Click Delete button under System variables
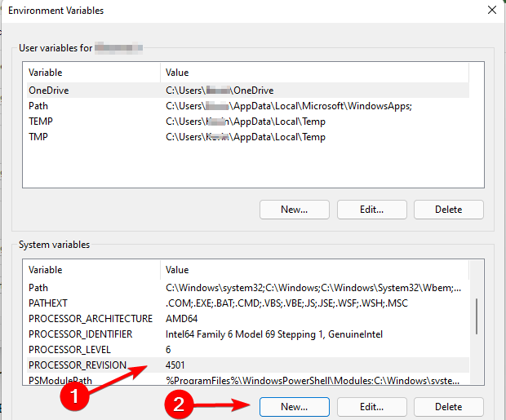Viewport: 506px width, 420px height. pyautogui.click(x=448, y=406)
